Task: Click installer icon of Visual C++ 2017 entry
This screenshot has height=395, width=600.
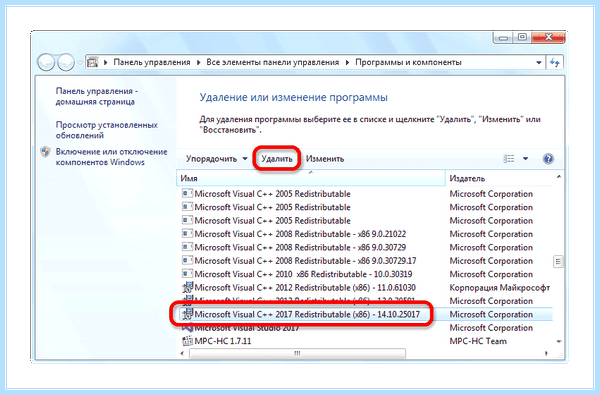Action: click(x=188, y=314)
